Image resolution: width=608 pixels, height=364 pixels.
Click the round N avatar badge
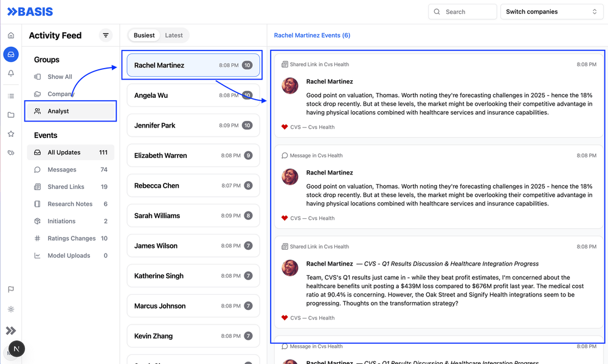pyautogui.click(x=16, y=349)
